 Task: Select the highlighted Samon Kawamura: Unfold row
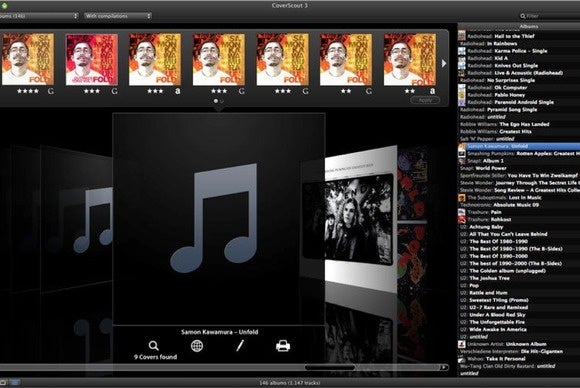[x=519, y=146]
